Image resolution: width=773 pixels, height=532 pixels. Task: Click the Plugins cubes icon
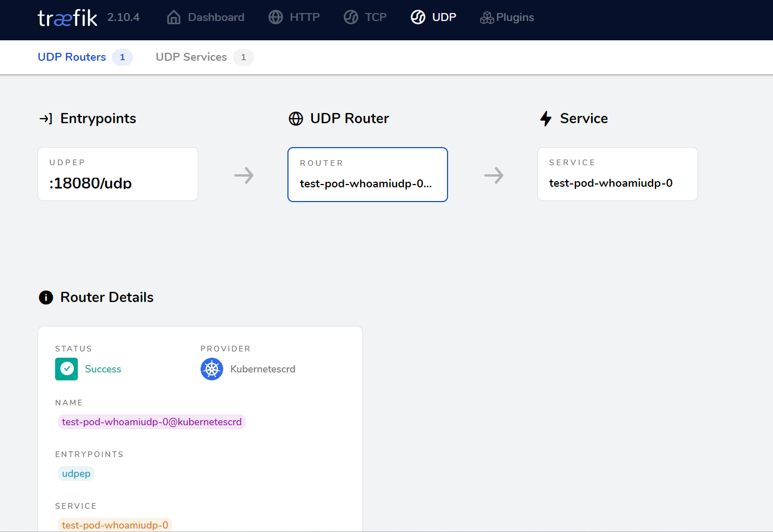487,18
